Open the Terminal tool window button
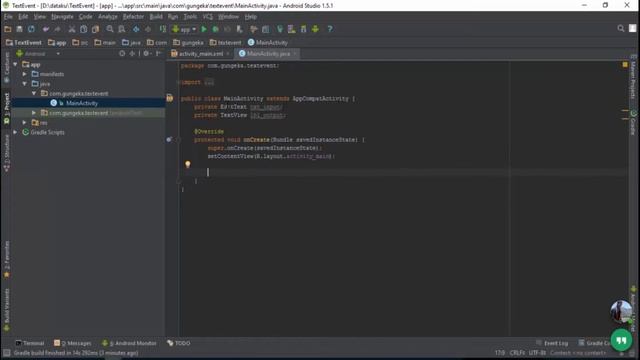640x360 pixels. (29, 343)
